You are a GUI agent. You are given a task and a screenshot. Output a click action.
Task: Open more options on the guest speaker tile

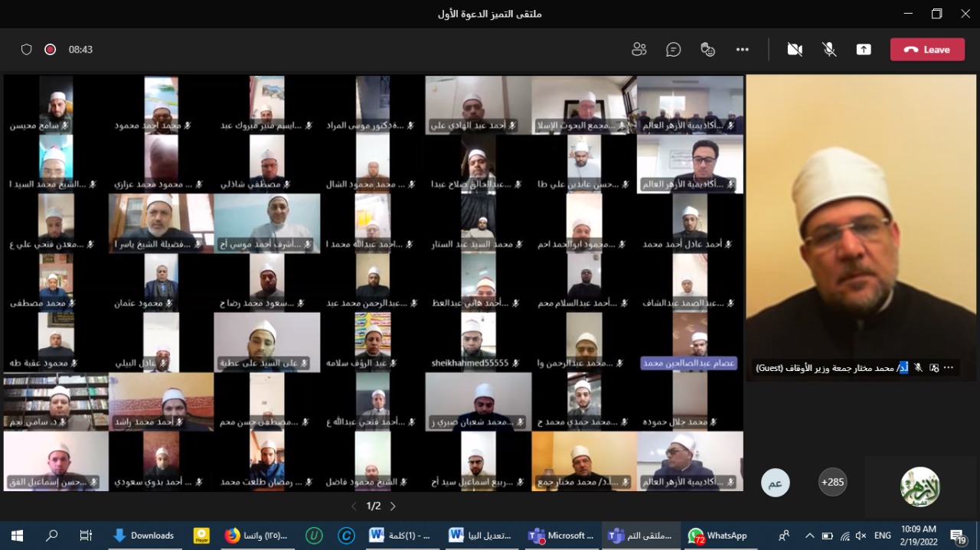pyautogui.click(x=949, y=368)
